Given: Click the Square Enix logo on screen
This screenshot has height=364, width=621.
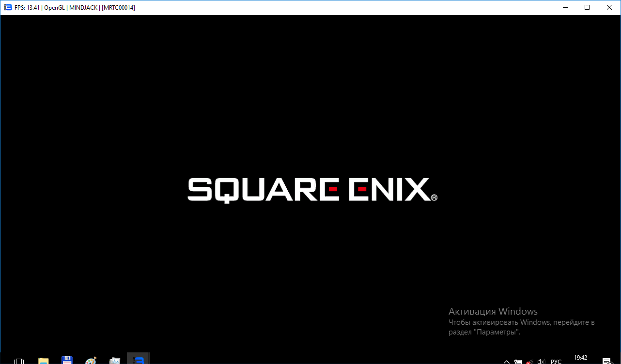Looking at the screenshot, I should (x=312, y=190).
